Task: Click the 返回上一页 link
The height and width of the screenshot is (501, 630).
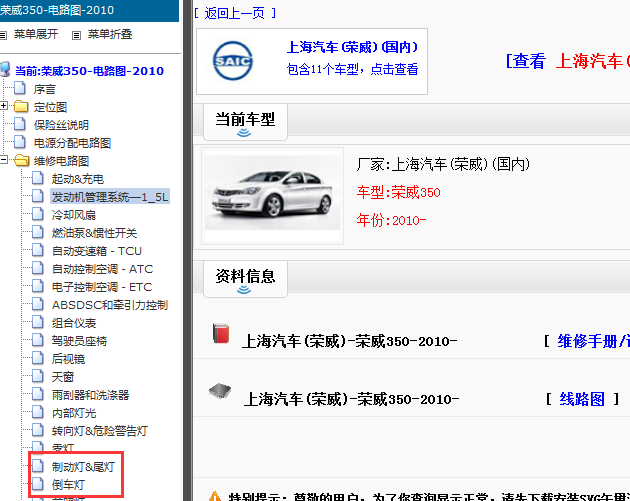Action: point(235,14)
